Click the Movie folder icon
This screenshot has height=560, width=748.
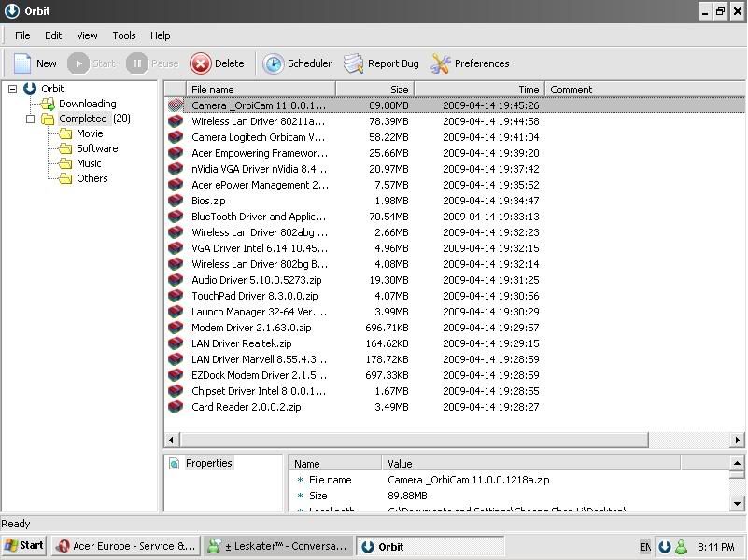pos(65,133)
